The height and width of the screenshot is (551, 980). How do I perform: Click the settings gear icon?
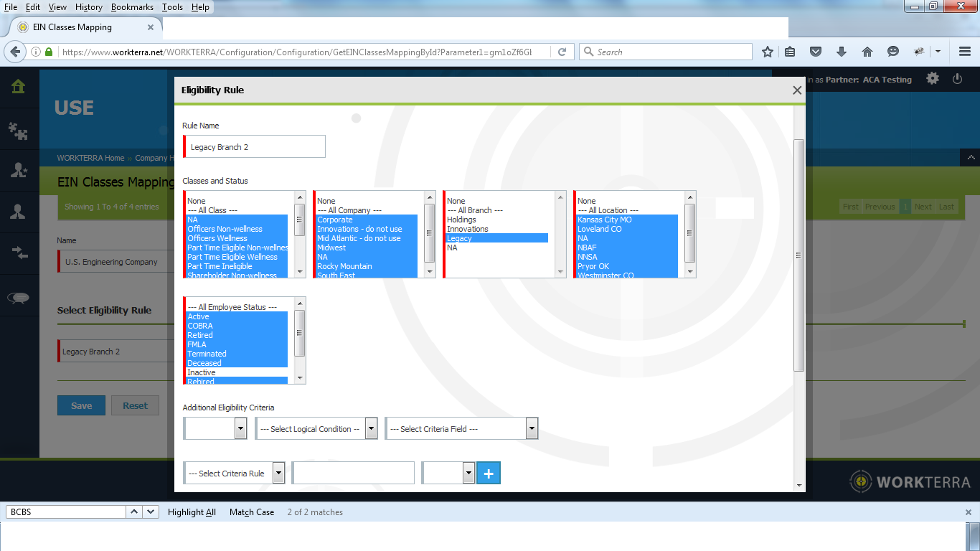[x=932, y=79]
